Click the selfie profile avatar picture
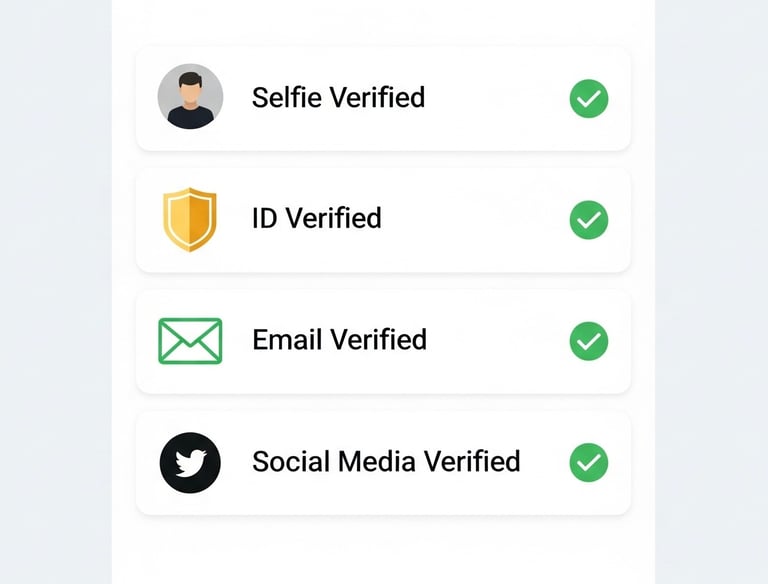The width and height of the screenshot is (768, 584). (x=190, y=97)
